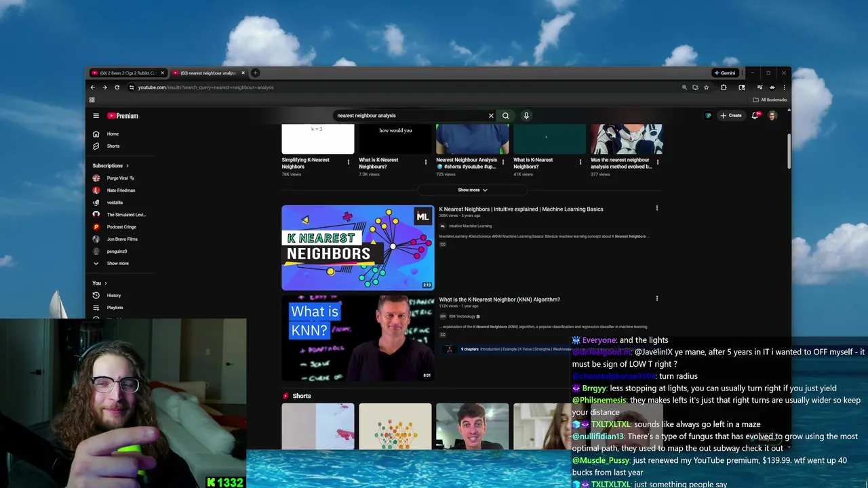Screen dimensions: 868x488
Task: Open short thumbnail with neural network diagram
Action: 395,426
